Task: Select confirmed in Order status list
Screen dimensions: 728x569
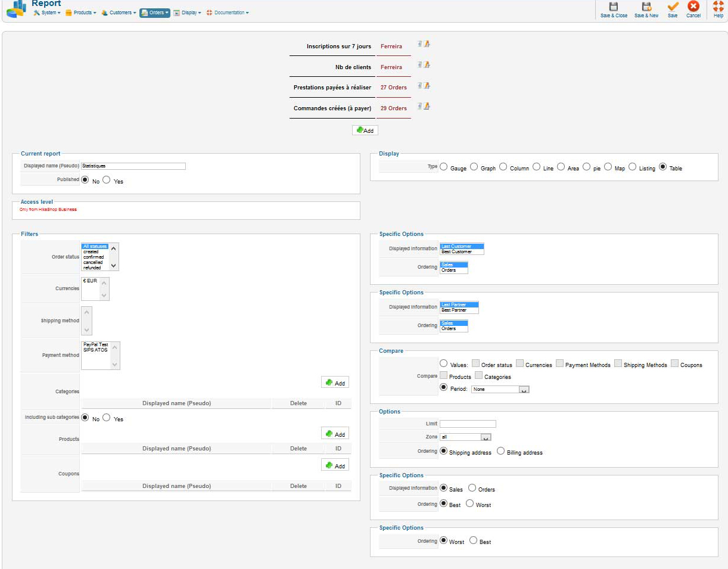Action: pyautogui.click(x=95, y=257)
